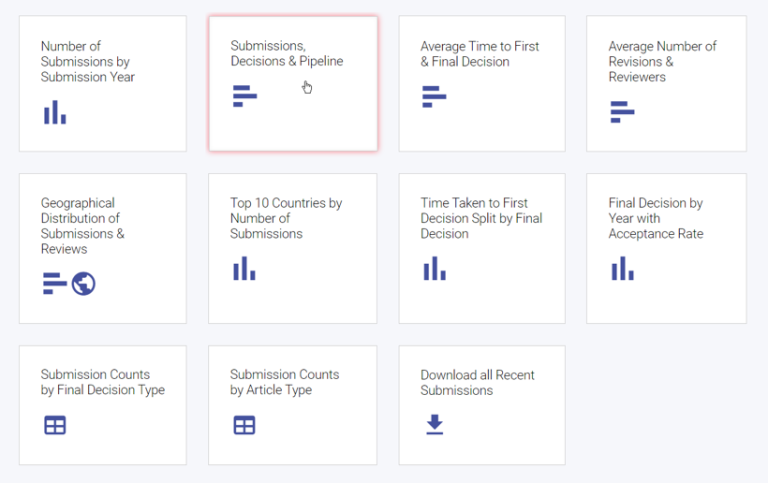Viewport: 768px width, 483px height.
Task: Click bar chart icon under Top 10 Countries
Action: click(244, 268)
